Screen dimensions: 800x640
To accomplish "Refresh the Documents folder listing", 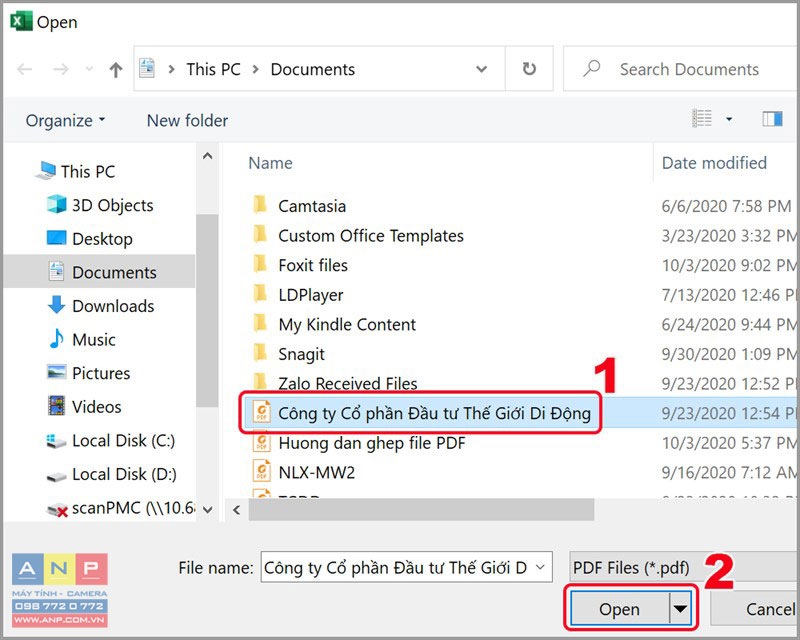I will point(529,68).
